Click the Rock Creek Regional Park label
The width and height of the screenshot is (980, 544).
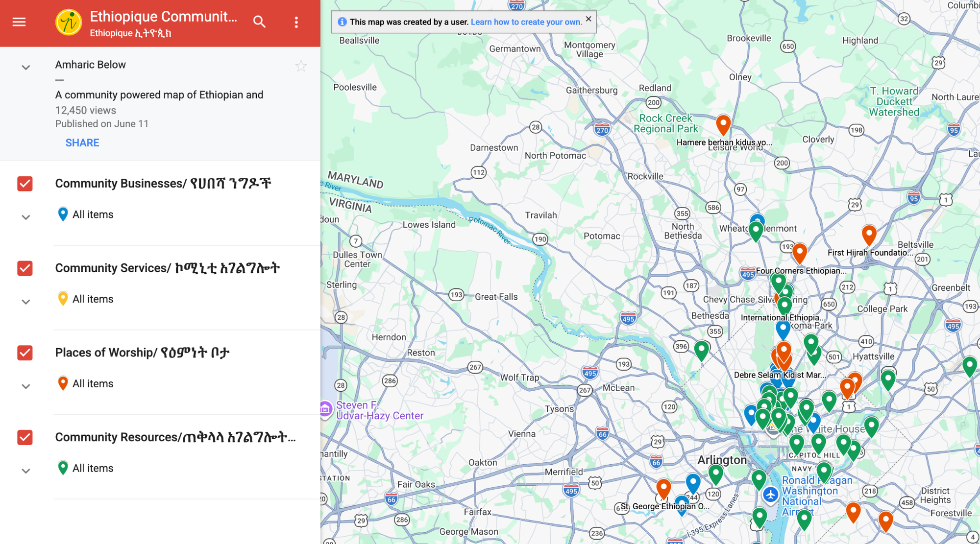[x=665, y=123]
